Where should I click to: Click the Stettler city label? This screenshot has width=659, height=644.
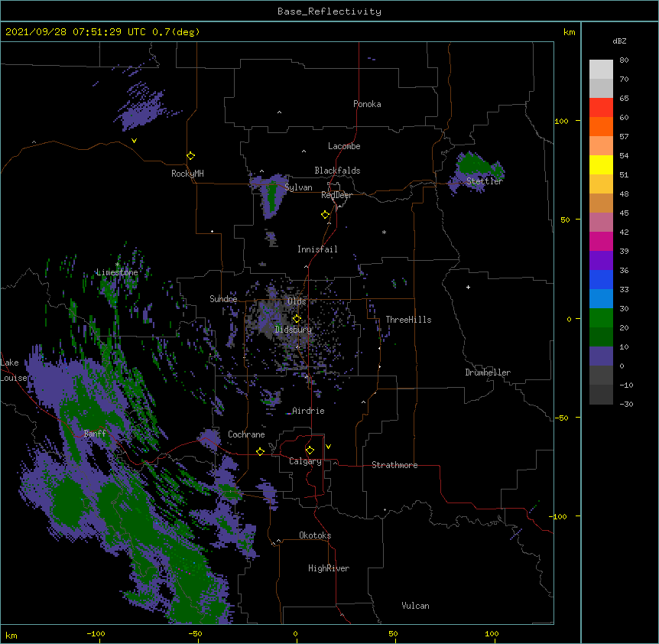point(485,181)
